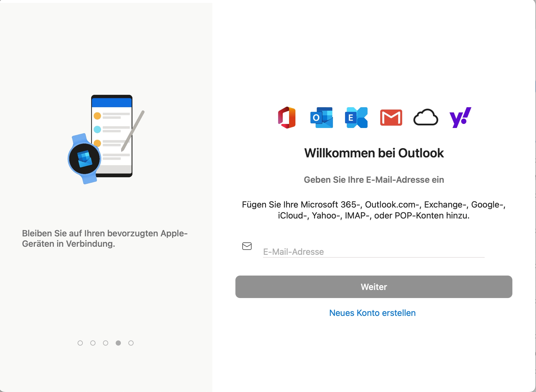Click the Exchange logo icon

356,118
